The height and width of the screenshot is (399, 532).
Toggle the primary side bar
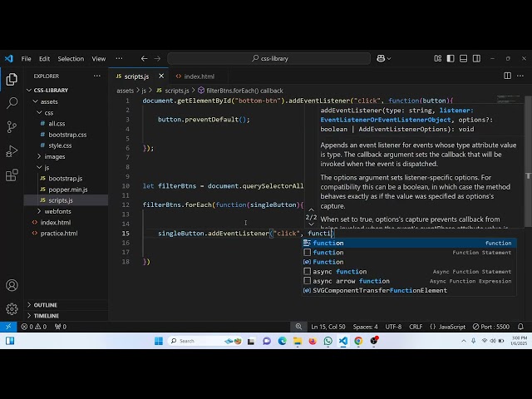(x=451, y=58)
